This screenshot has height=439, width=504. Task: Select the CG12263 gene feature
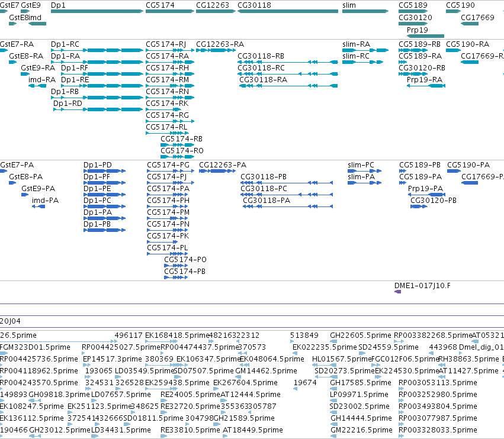click(216, 11)
